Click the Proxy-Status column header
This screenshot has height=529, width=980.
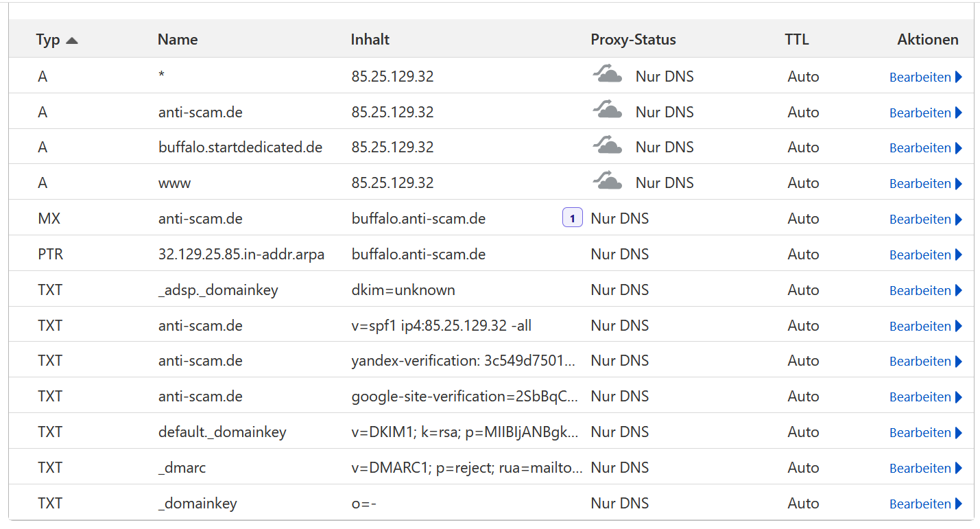click(633, 40)
